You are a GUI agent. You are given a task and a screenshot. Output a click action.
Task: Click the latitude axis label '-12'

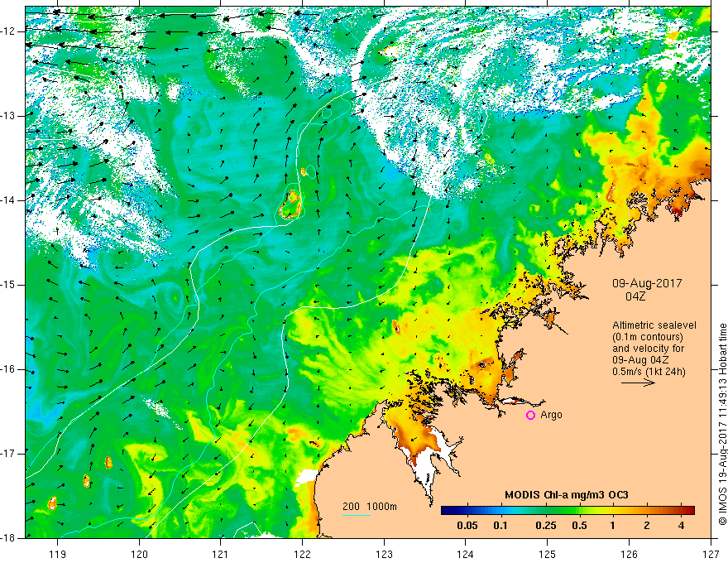click(8, 31)
